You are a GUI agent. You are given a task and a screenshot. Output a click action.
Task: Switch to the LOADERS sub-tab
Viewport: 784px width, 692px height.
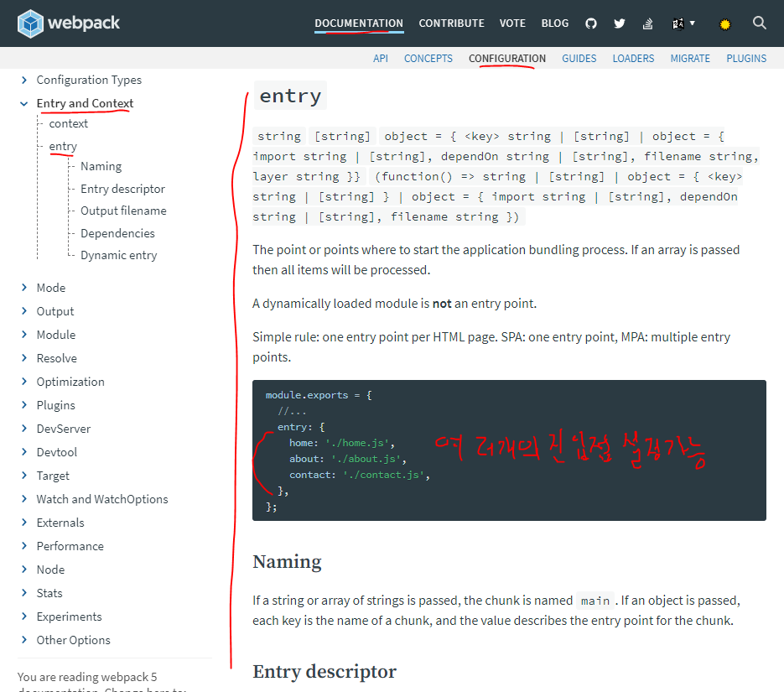click(x=633, y=59)
